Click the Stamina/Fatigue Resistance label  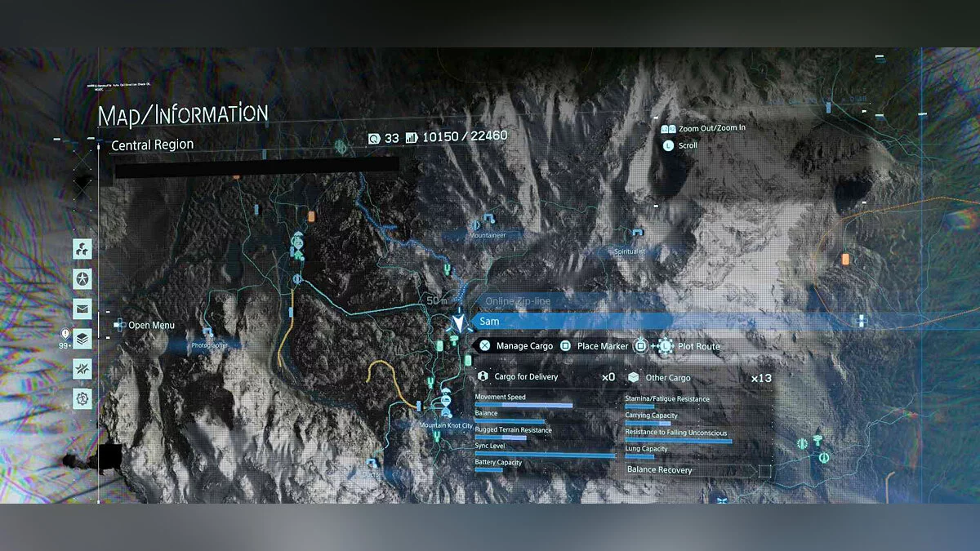(667, 399)
